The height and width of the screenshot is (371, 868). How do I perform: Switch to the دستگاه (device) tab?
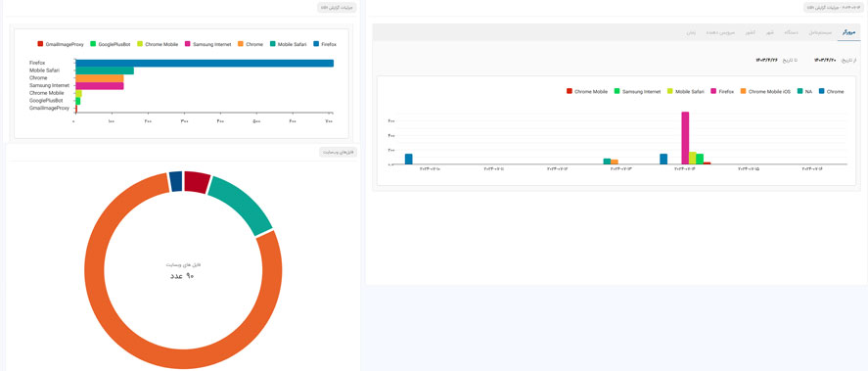tap(790, 32)
